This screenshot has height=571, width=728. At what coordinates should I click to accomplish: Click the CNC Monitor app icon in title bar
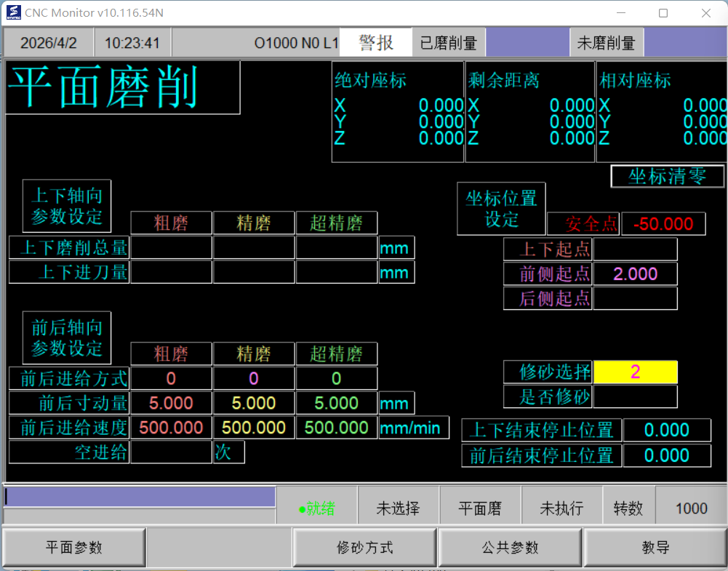pyautogui.click(x=12, y=12)
